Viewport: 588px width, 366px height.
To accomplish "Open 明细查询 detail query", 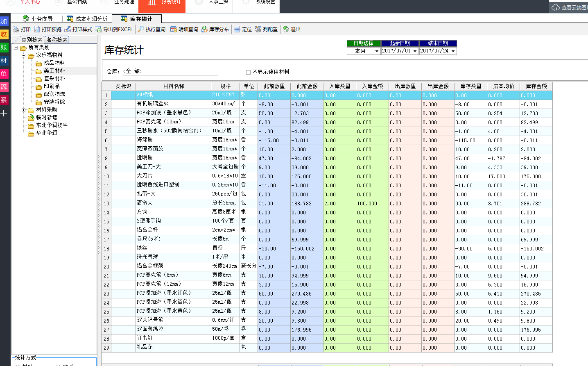I will 185,29.
